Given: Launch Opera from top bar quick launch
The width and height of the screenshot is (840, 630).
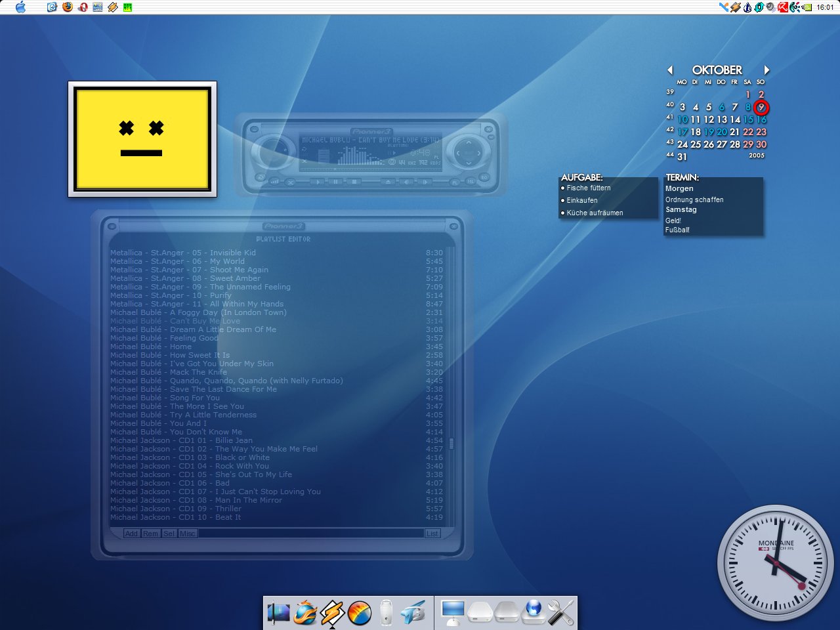Looking at the screenshot, I should pyautogui.click(x=83, y=7).
